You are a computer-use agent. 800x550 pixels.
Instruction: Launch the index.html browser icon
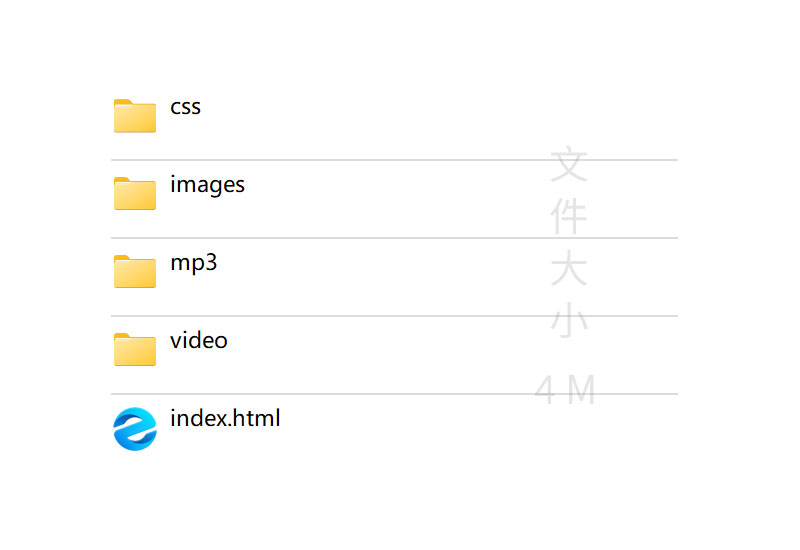135,429
